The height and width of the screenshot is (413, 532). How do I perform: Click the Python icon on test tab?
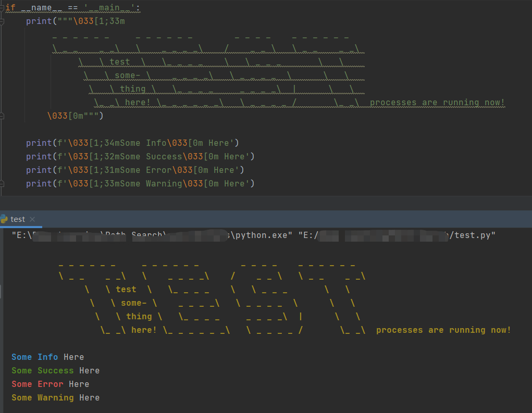point(4,219)
